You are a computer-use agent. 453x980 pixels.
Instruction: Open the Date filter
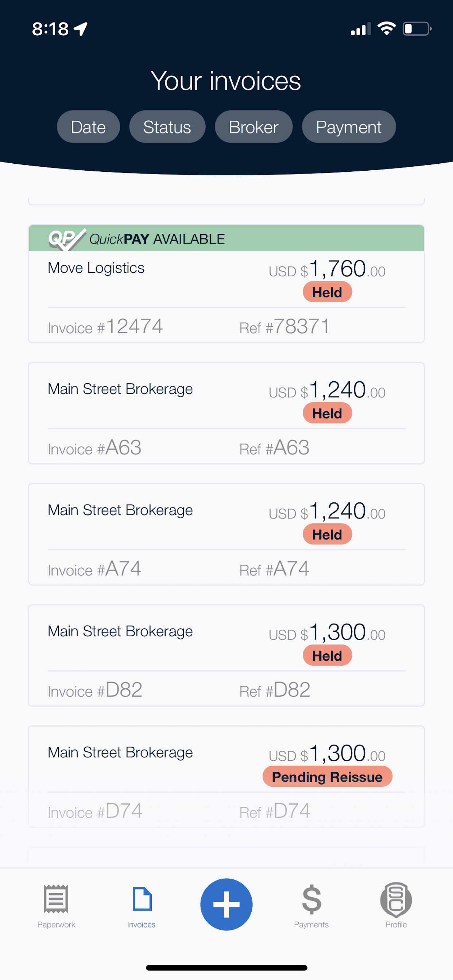[x=88, y=127]
